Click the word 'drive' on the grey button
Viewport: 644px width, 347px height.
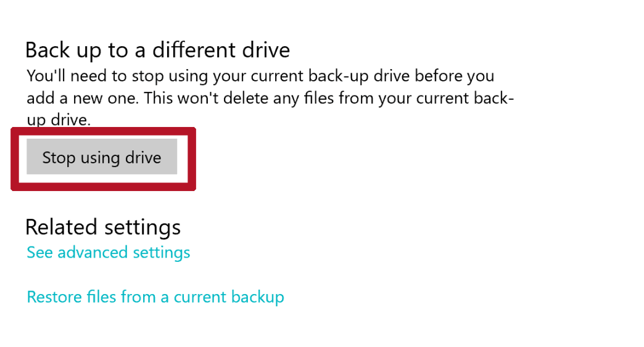pyautogui.click(x=143, y=158)
